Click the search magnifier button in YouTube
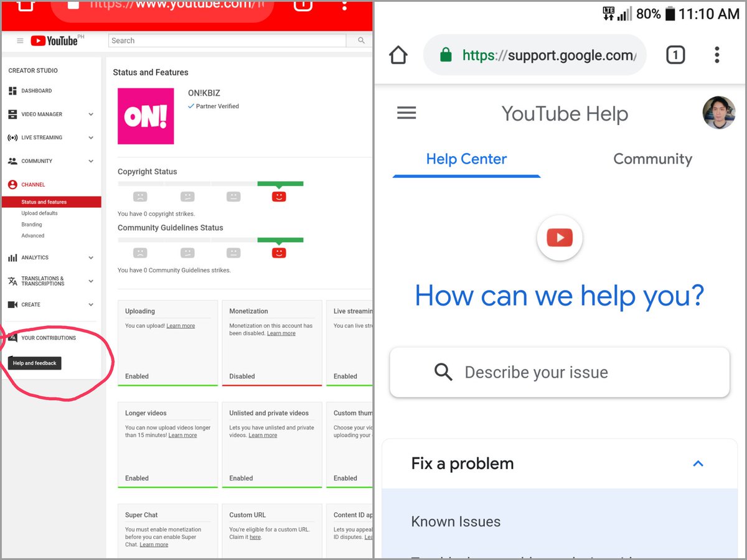Image resolution: width=747 pixels, height=560 pixels. point(361,40)
